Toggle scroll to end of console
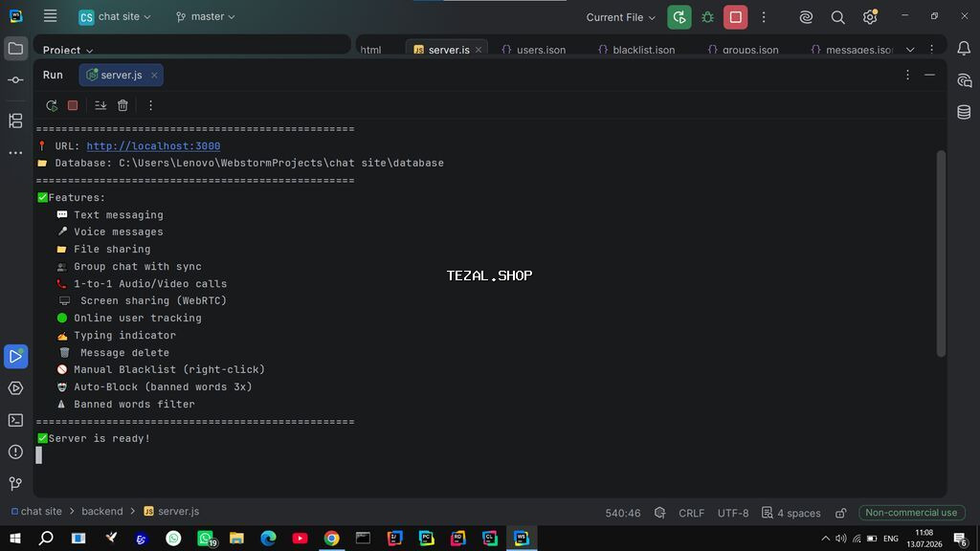Viewport: 980px width, 551px height. tap(100, 105)
